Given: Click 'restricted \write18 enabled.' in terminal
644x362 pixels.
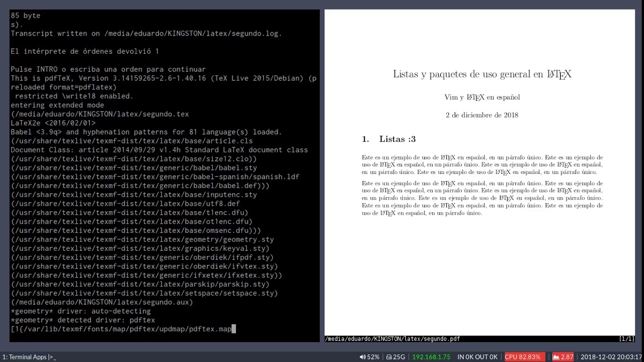Looking at the screenshot, I should 74,96.
